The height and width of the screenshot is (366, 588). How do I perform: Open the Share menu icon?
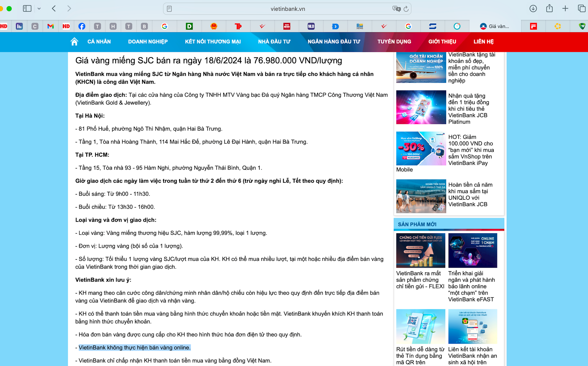549,8
